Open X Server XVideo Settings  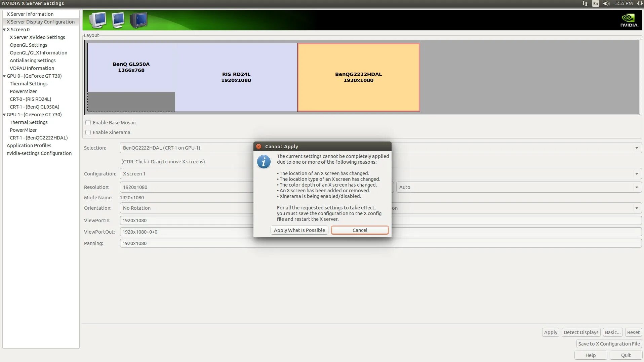point(37,37)
